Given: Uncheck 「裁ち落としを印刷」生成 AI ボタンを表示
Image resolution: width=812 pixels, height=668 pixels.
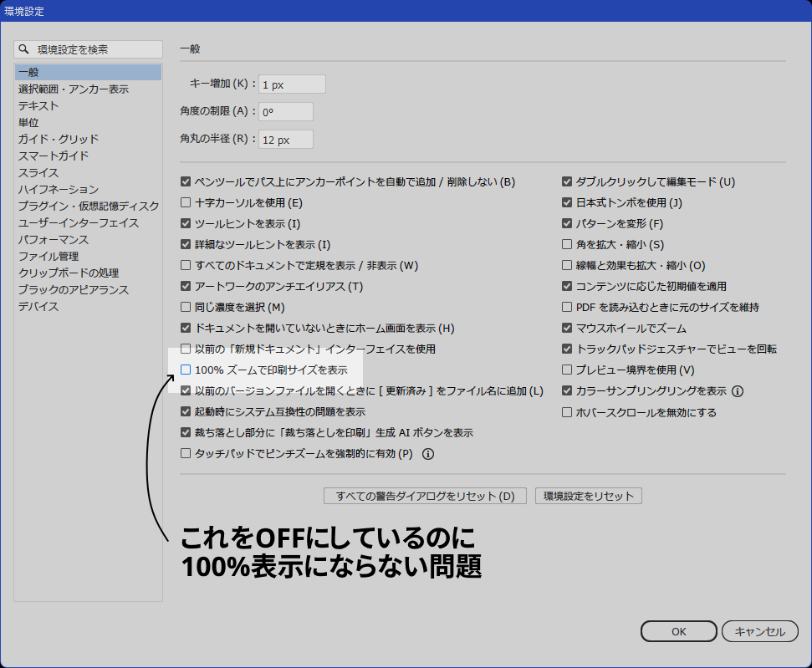Looking at the screenshot, I should [x=186, y=432].
